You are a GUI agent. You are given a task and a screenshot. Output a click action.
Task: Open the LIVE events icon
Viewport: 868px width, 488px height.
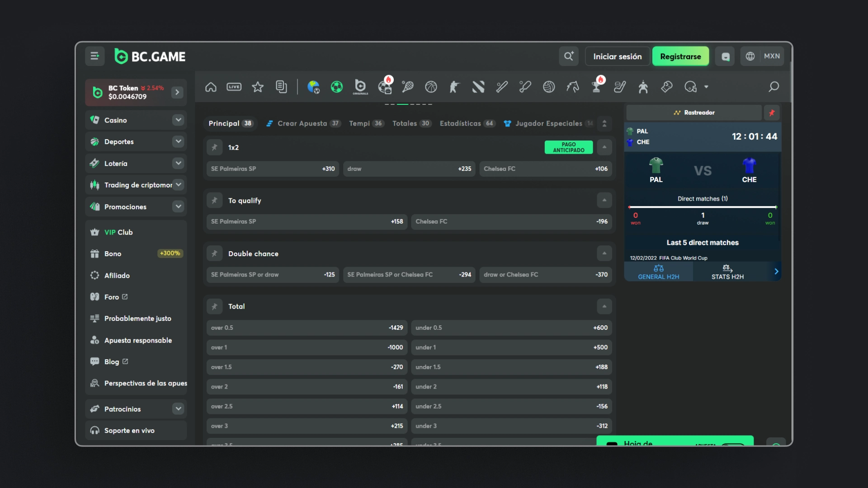point(234,87)
